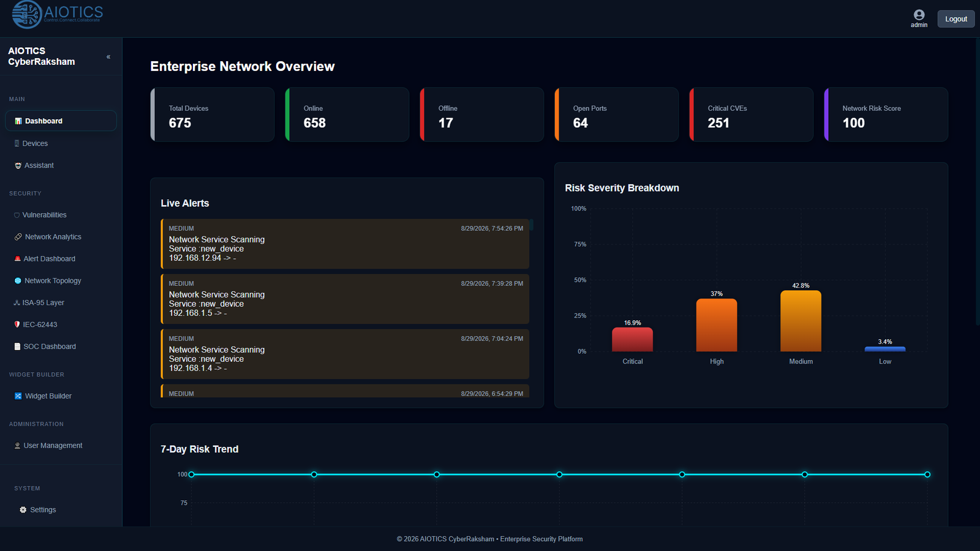Click the AIOTICS logo in the header
This screenshot has height=551, width=980.
tap(58, 15)
